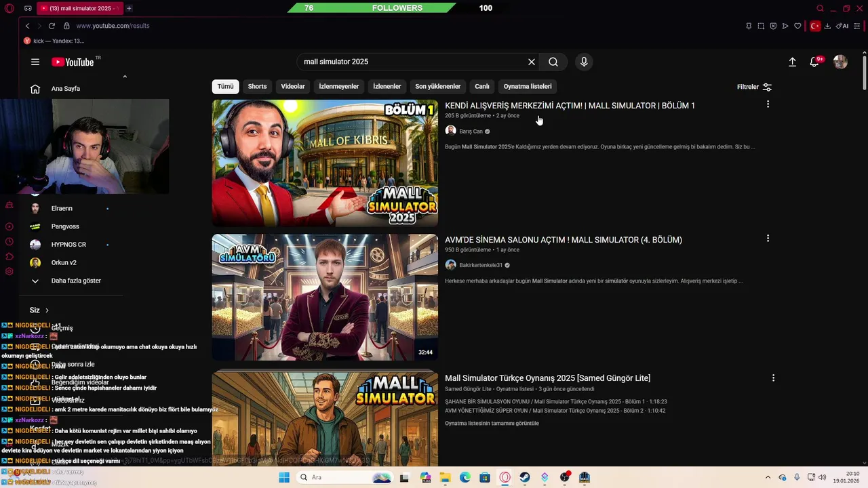Select the Oynatma listeleri filter chip
This screenshot has width=868, height=488.
coord(528,86)
